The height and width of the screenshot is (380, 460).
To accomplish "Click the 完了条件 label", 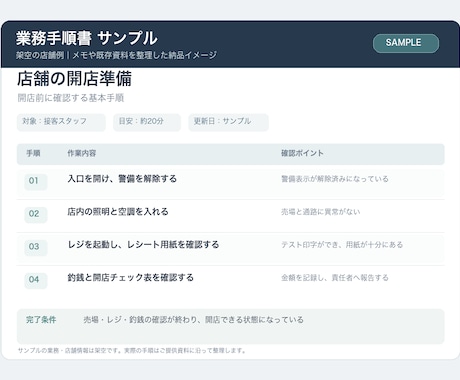I will coord(41,320).
